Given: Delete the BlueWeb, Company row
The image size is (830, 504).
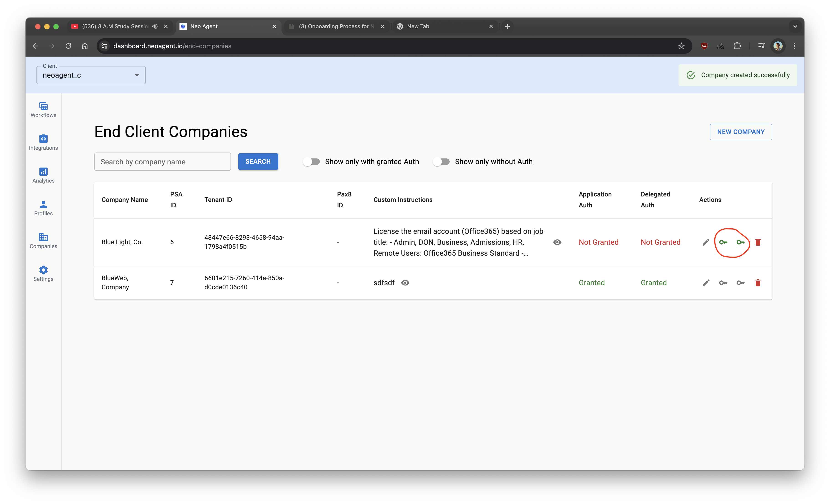Looking at the screenshot, I should [x=758, y=283].
